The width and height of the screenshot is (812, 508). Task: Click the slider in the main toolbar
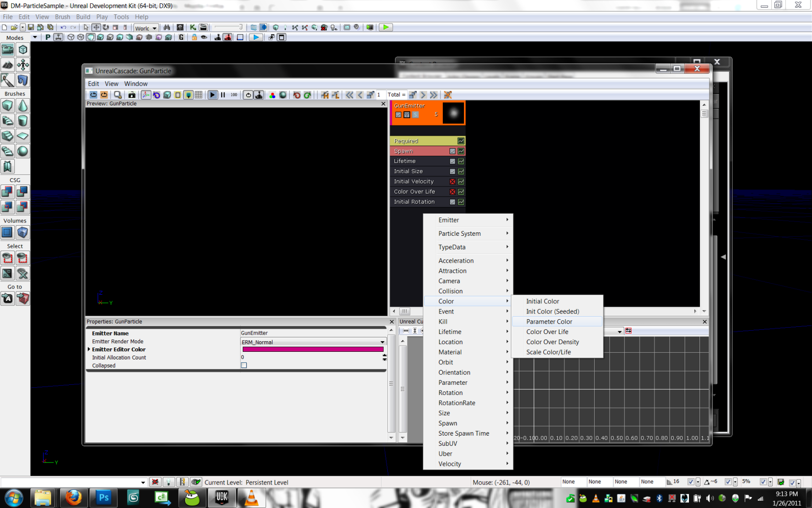click(x=228, y=27)
